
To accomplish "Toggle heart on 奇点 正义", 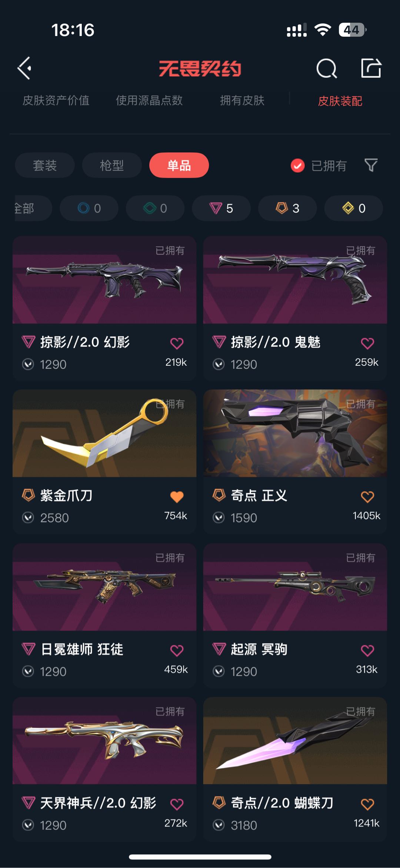I will tap(367, 497).
